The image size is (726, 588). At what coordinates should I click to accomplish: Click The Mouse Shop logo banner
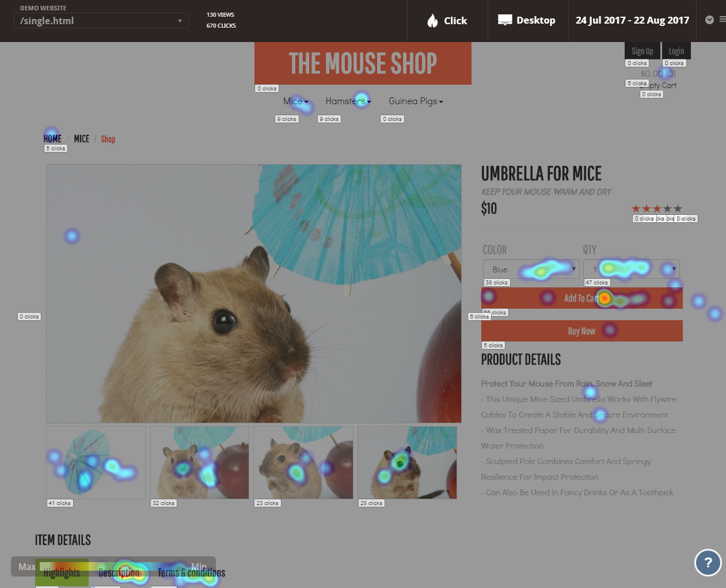point(363,63)
